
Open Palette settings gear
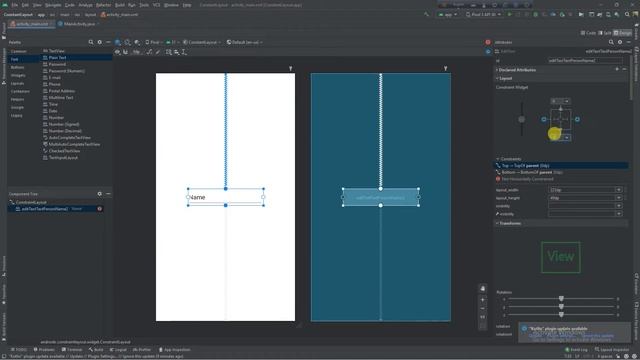100,42
